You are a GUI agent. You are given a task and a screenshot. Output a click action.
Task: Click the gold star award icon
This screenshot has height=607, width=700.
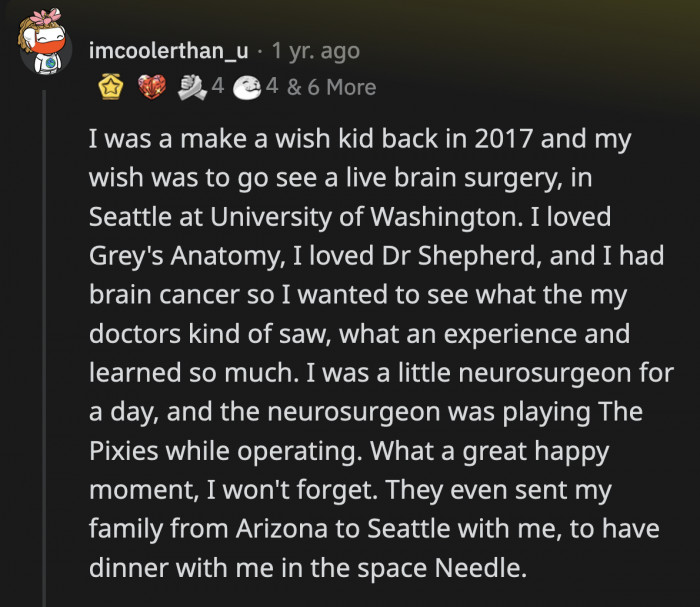point(108,88)
